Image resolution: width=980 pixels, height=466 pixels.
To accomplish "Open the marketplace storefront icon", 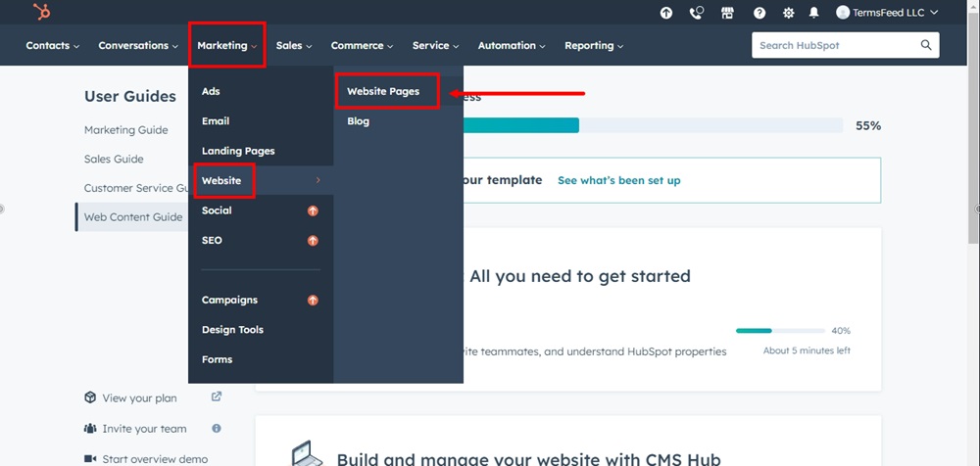I will [727, 13].
